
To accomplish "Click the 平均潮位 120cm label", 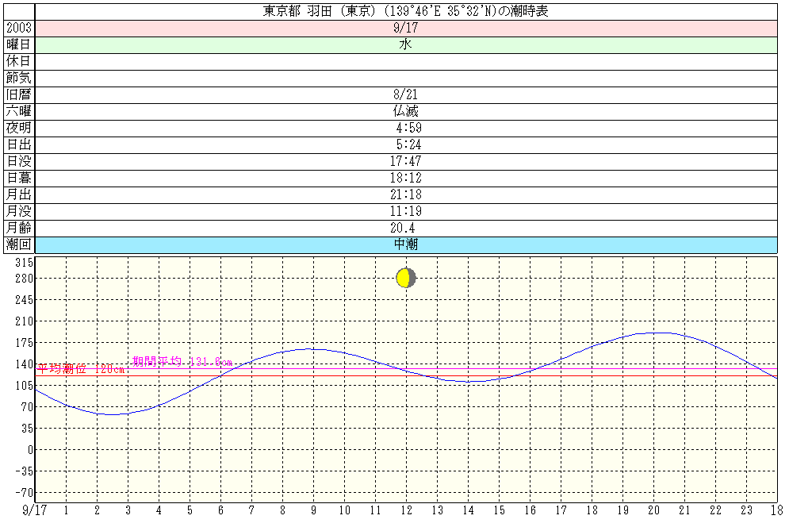I will [x=81, y=369].
